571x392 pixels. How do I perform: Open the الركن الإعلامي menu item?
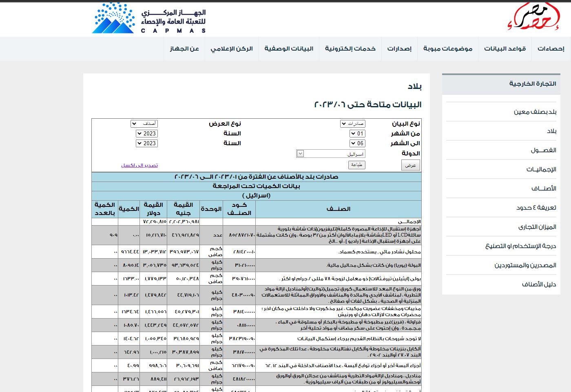(232, 49)
